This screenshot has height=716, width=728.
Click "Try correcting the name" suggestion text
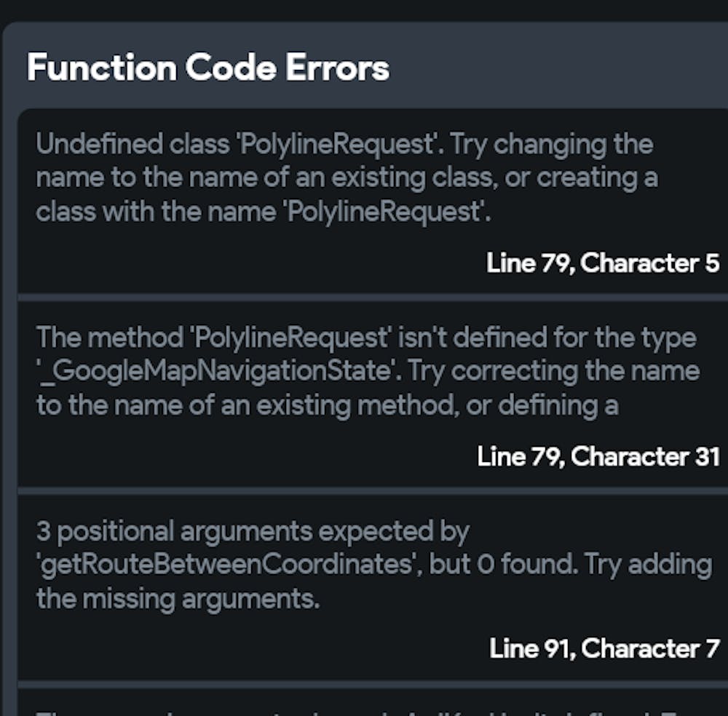(x=553, y=371)
